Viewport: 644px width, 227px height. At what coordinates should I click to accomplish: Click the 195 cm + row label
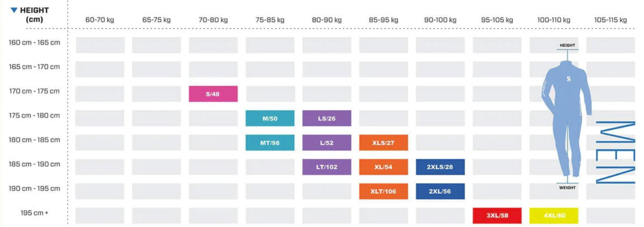tap(35, 213)
